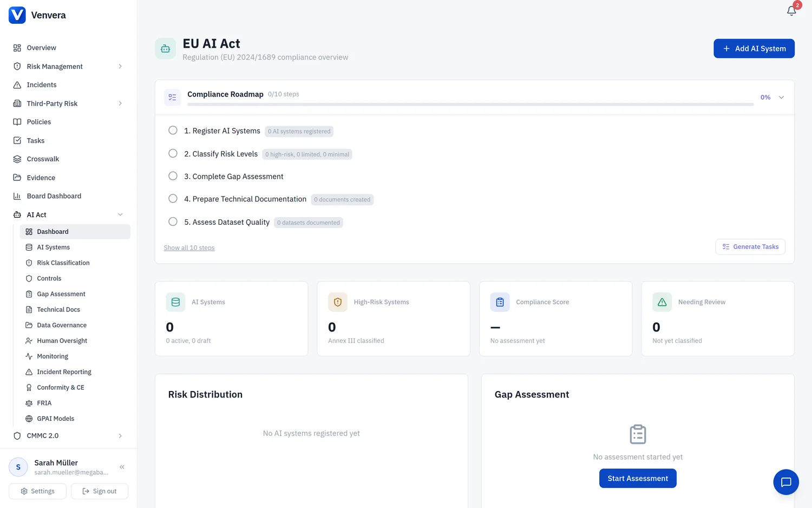The width and height of the screenshot is (812, 508).
Task: Open notifications bell icon
Action: click(791, 10)
